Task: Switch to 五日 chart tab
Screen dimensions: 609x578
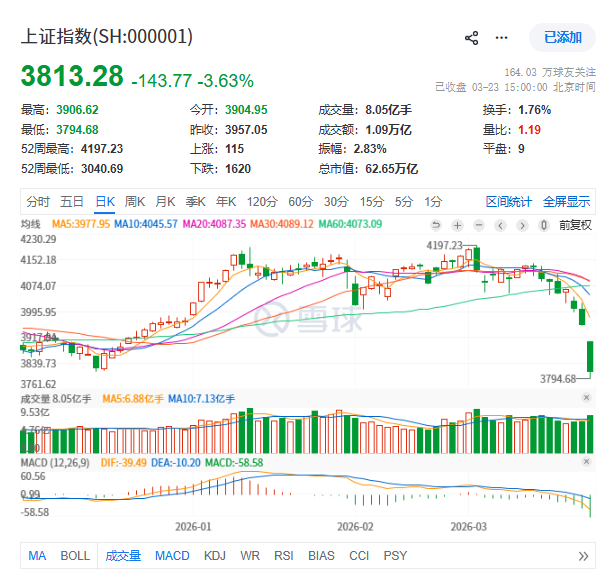Action: [72, 202]
